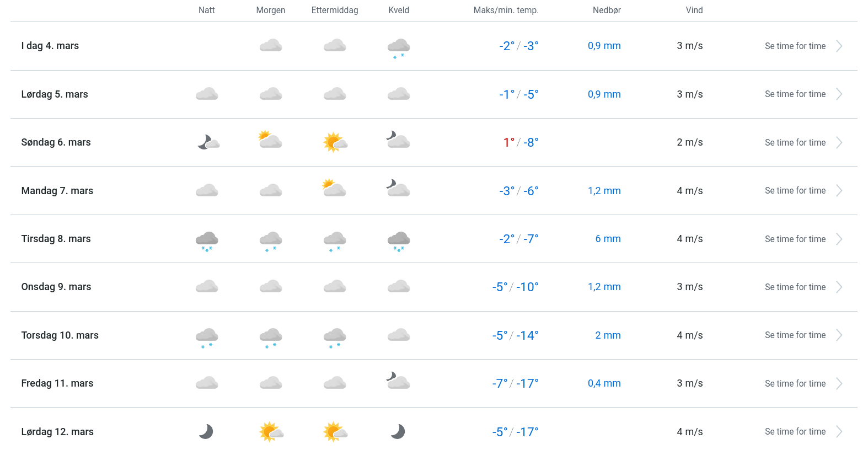868x455 pixels.
Task: Expand chevron arrow for Tirsdag 8. mars row
Action: point(839,239)
